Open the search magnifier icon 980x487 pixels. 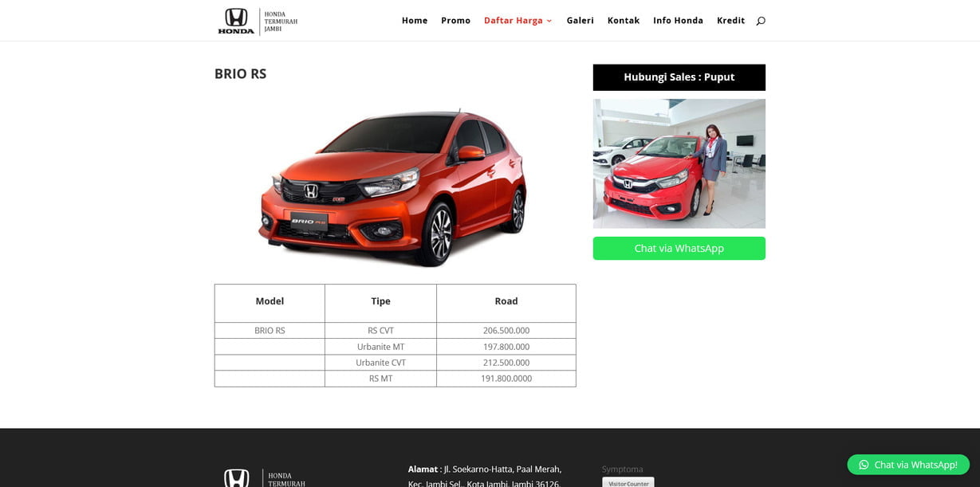pyautogui.click(x=761, y=21)
